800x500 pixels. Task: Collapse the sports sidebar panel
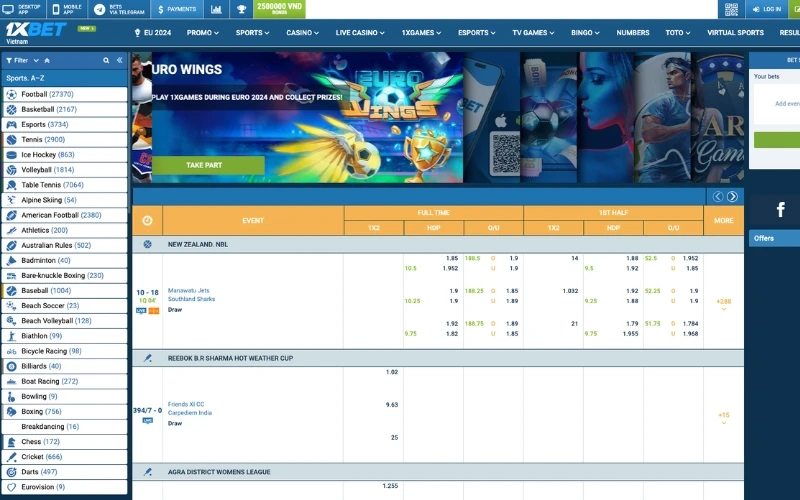119,60
